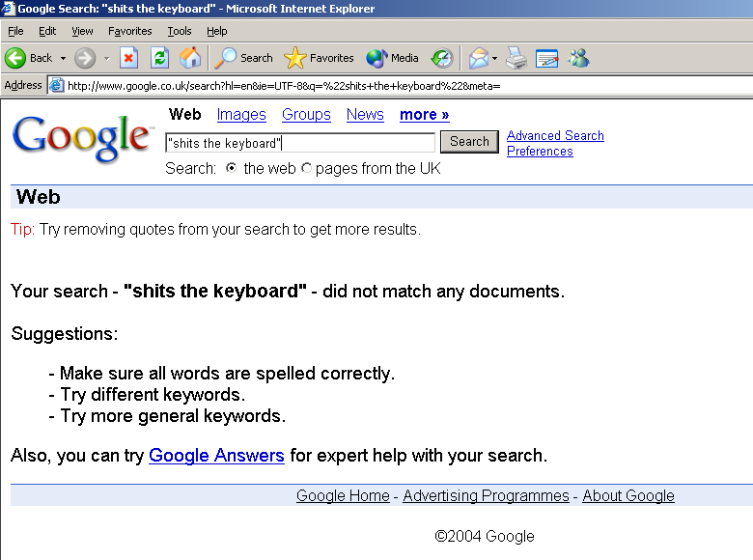The width and height of the screenshot is (753, 560).
Task: Open the Media toolbar button
Action: click(392, 58)
